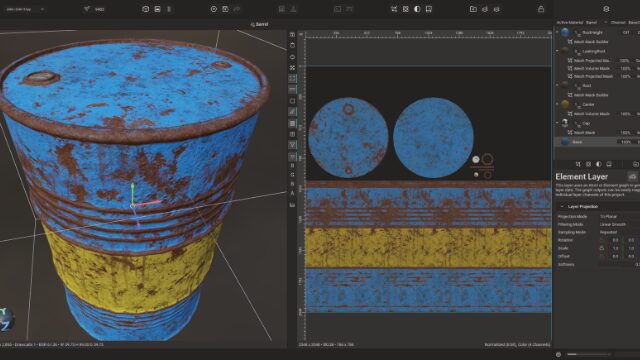This screenshot has width=640, height=360.
Task: Collapse the LeakingRust layer
Action: click(x=557, y=51)
